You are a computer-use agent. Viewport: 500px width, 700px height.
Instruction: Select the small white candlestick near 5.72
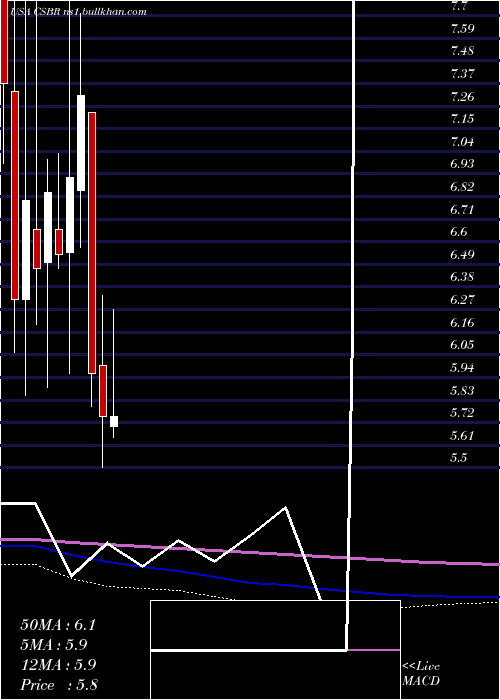(114, 421)
